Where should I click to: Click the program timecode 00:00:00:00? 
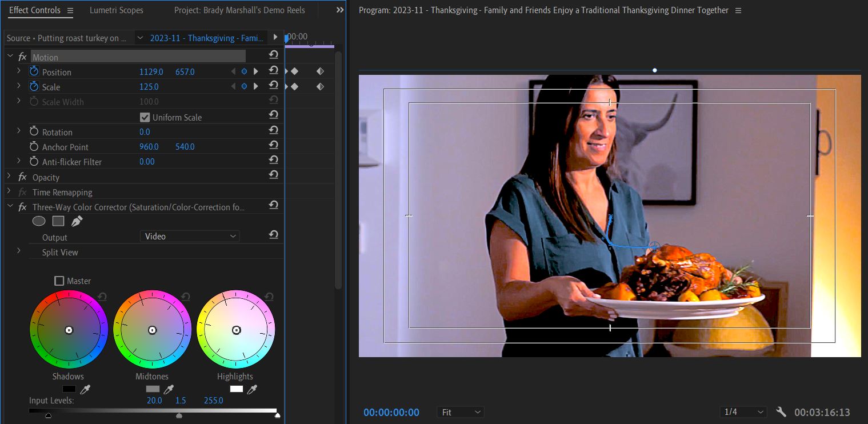[391, 412]
